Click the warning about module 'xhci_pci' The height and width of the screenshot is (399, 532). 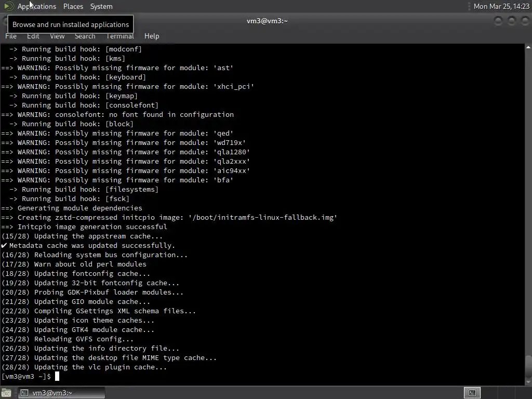[128, 87]
